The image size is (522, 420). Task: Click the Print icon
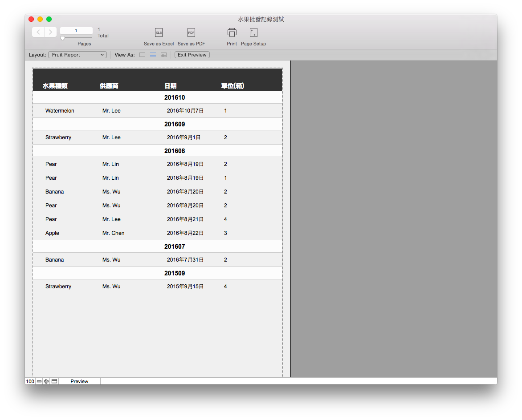232,32
